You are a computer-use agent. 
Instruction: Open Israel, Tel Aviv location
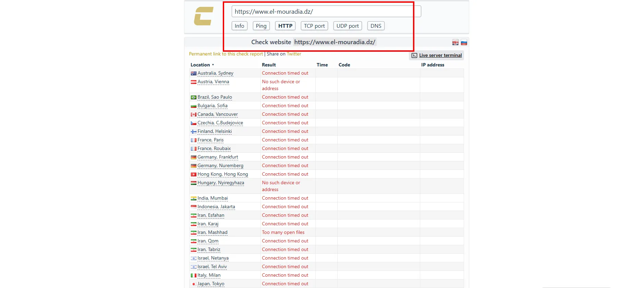(x=212, y=267)
